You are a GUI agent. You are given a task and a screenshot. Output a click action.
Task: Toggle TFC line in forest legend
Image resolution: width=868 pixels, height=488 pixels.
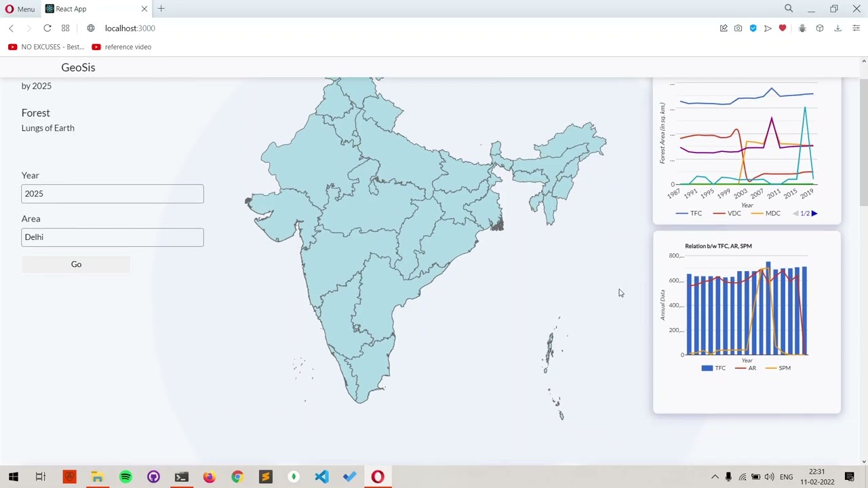coord(689,213)
